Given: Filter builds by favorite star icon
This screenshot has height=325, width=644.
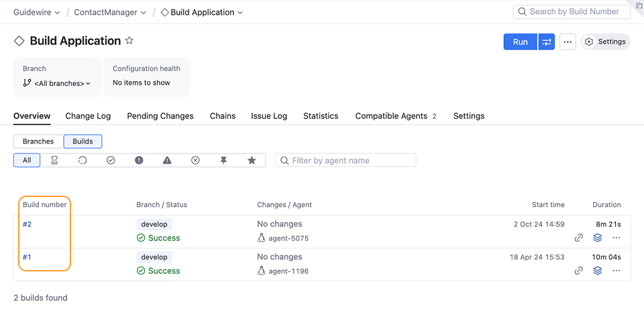Looking at the screenshot, I should click(x=252, y=160).
